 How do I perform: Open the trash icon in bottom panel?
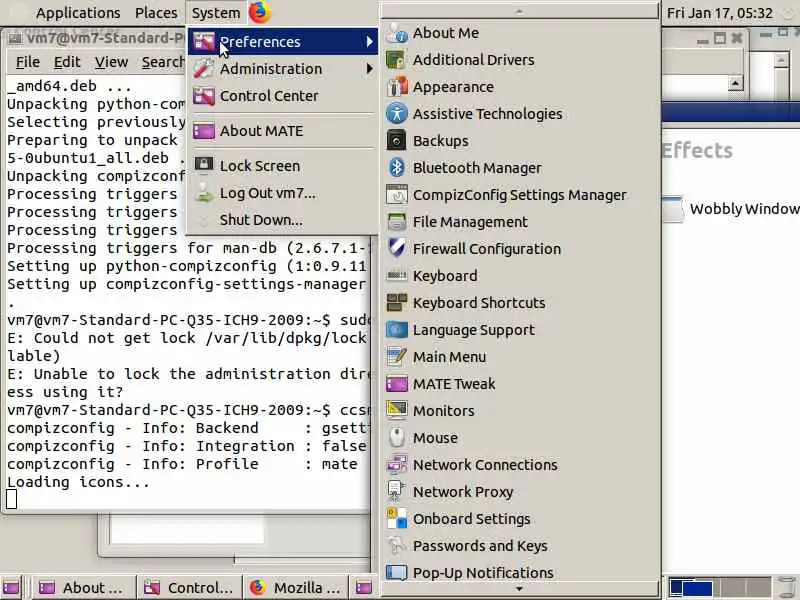[788, 588]
